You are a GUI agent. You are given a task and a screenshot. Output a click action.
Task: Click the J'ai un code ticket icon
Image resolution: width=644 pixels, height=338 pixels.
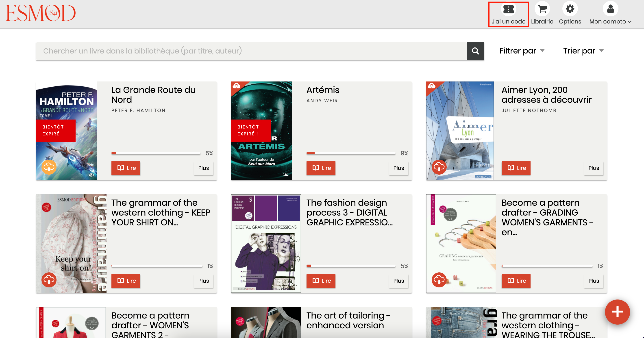(x=508, y=9)
